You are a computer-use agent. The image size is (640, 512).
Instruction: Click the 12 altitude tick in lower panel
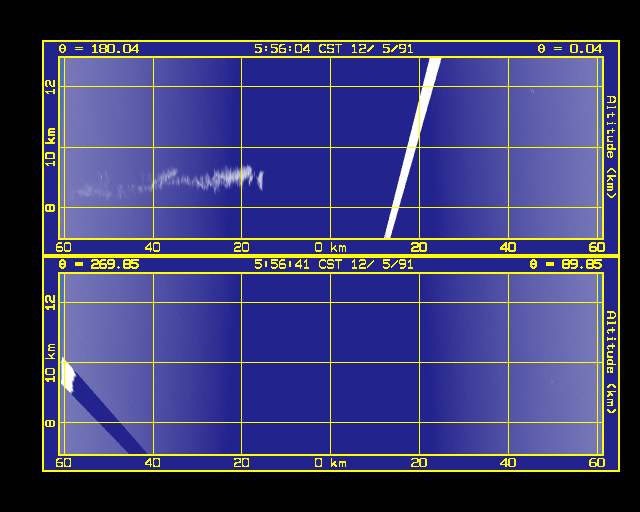click(51, 302)
